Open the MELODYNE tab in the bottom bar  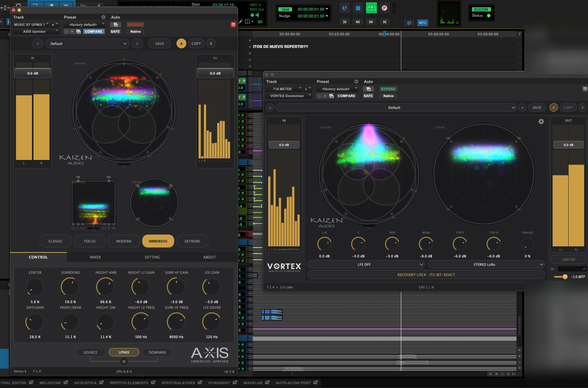[53, 383]
